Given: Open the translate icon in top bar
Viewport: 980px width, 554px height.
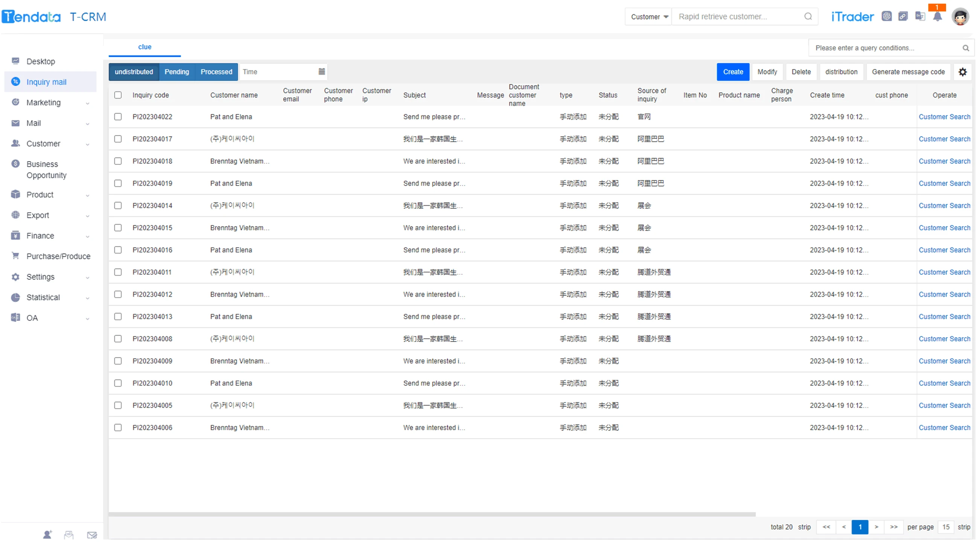Looking at the screenshot, I should point(920,16).
